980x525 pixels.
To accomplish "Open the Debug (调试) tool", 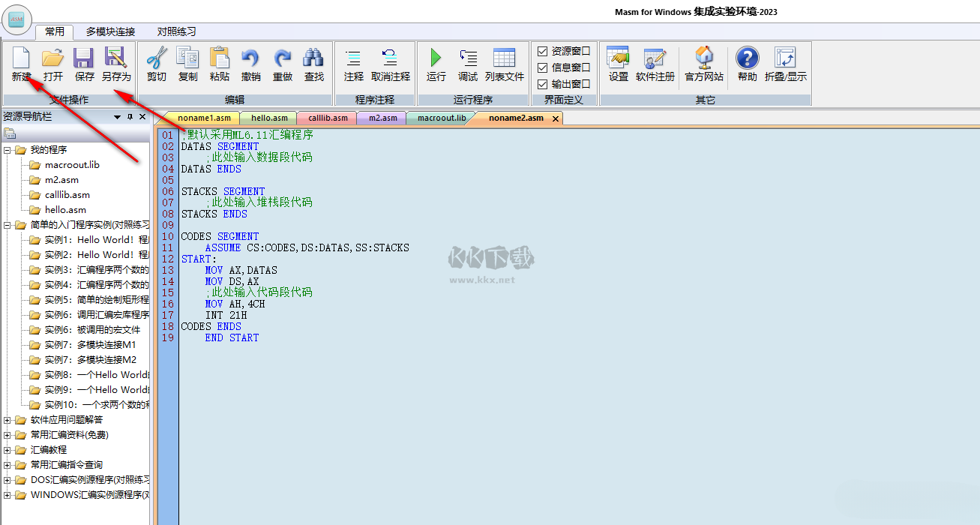I will (x=468, y=58).
